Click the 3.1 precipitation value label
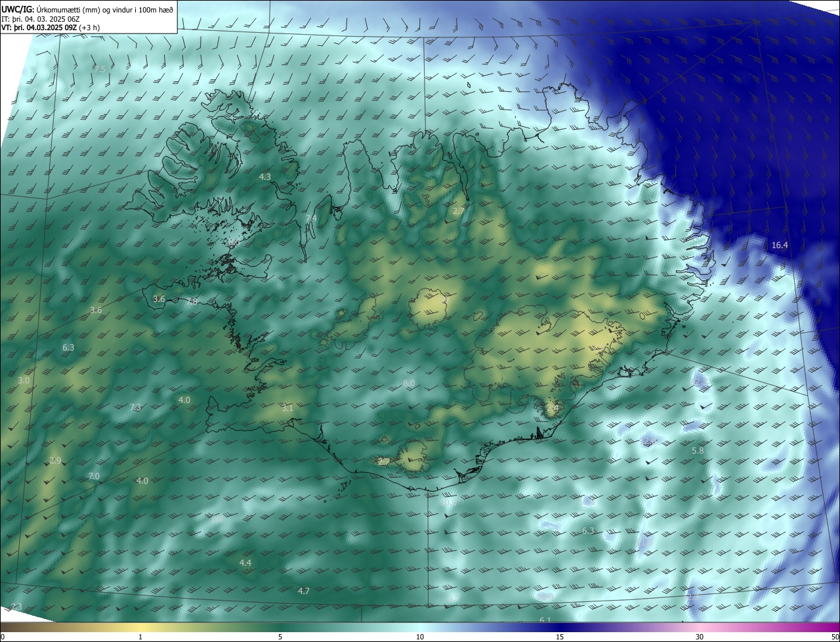840x642 pixels. (x=287, y=408)
